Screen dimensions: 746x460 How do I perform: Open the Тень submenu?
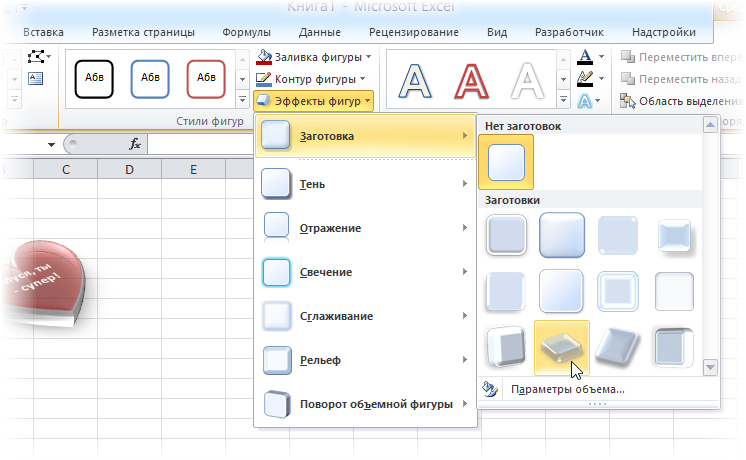(x=365, y=184)
